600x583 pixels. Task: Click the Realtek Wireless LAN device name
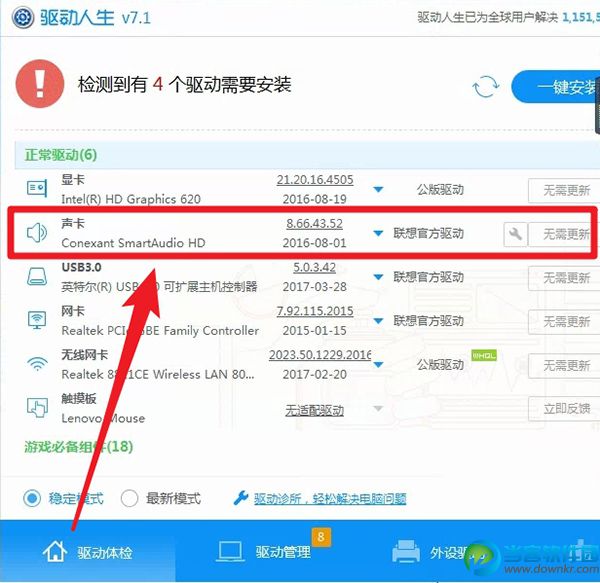[x=158, y=374]
